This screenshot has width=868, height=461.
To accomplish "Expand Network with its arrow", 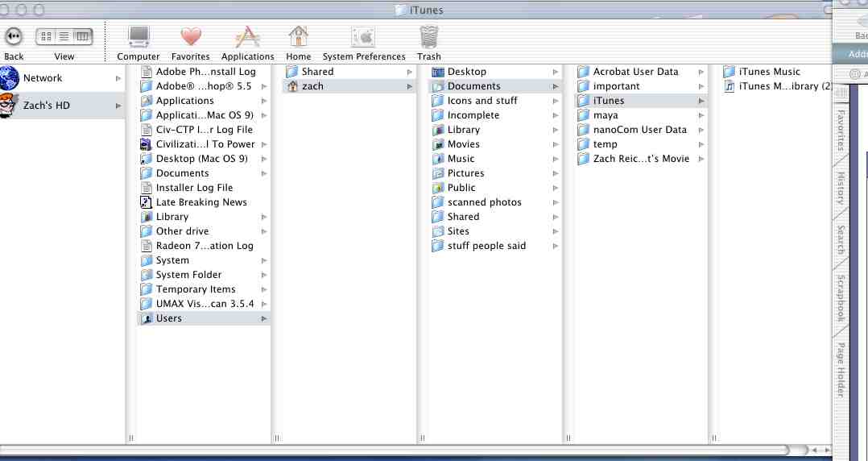I will [x=118, y=79].
